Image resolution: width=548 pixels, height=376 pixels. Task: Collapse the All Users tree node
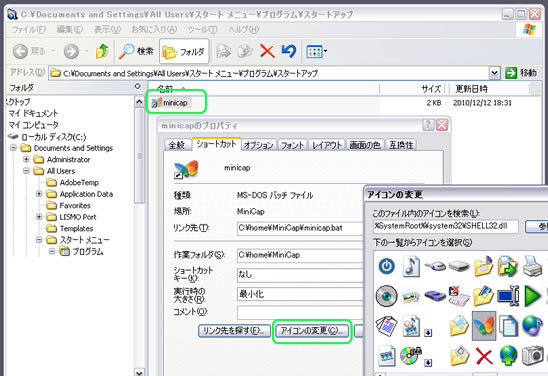[26, 171]
